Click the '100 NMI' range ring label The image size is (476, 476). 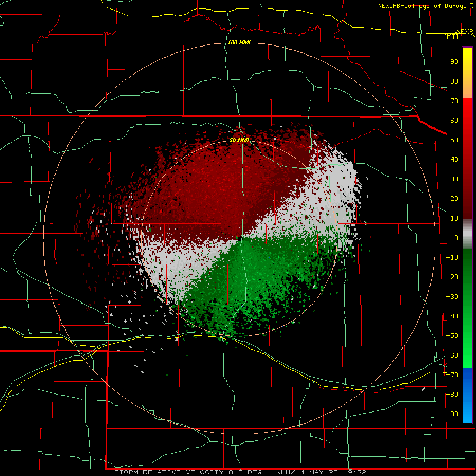pos(239,42)
